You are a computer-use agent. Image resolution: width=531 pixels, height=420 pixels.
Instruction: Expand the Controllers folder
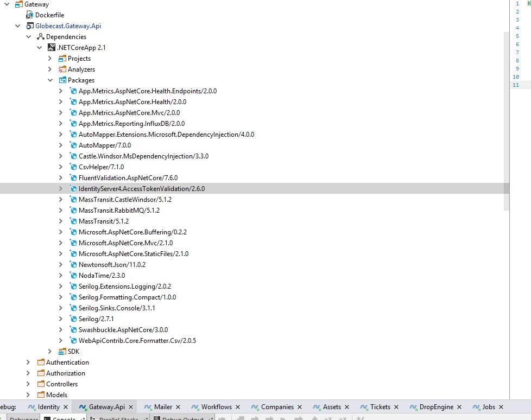[x=28, y=384]
